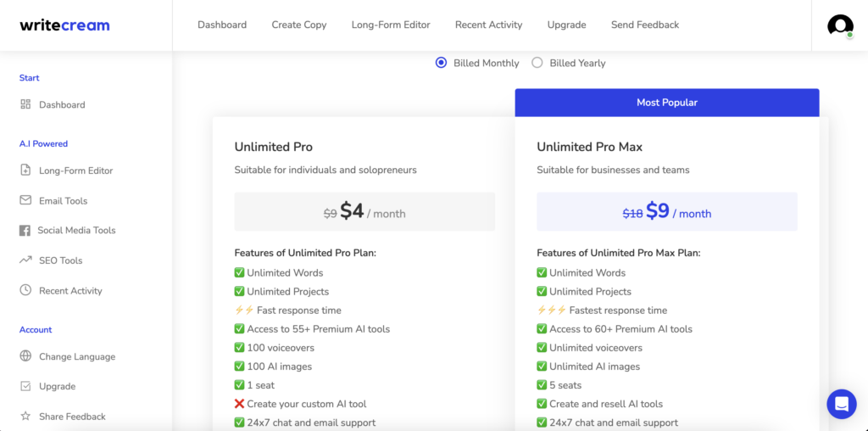Open Long-Form Editor from top navigation
The image size is (868, 431).
tap(391, 25)
